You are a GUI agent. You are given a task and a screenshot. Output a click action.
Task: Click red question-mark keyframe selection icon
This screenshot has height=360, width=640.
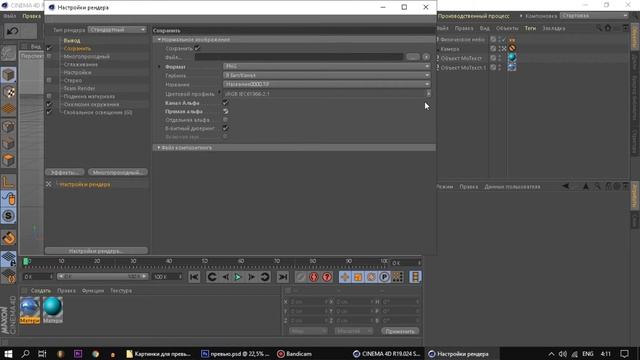point(327,277)
